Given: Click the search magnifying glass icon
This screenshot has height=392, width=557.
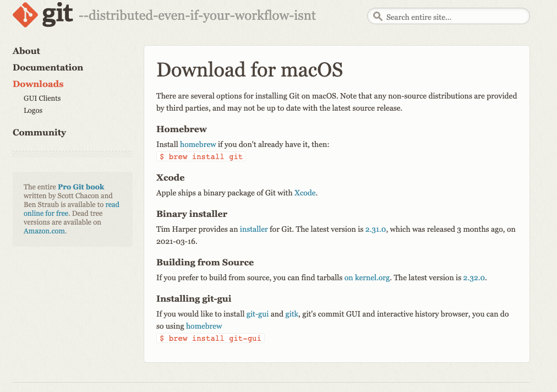Looking at the screenshot, I should [x=378, y=17].
